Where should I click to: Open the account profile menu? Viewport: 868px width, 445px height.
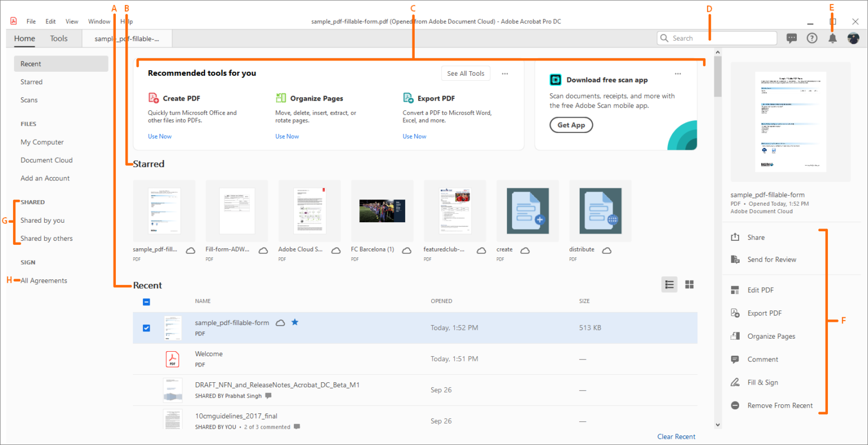[x=853, y=38]
